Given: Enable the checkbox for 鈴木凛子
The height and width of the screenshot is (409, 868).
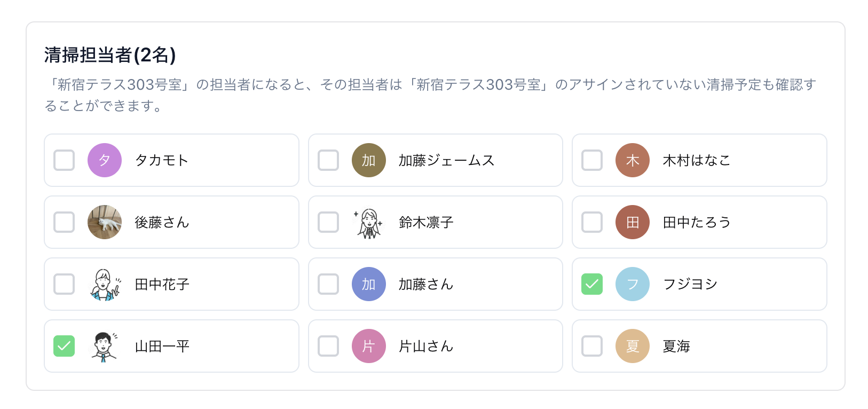Looking at the screenshot, I should (328, 222).
